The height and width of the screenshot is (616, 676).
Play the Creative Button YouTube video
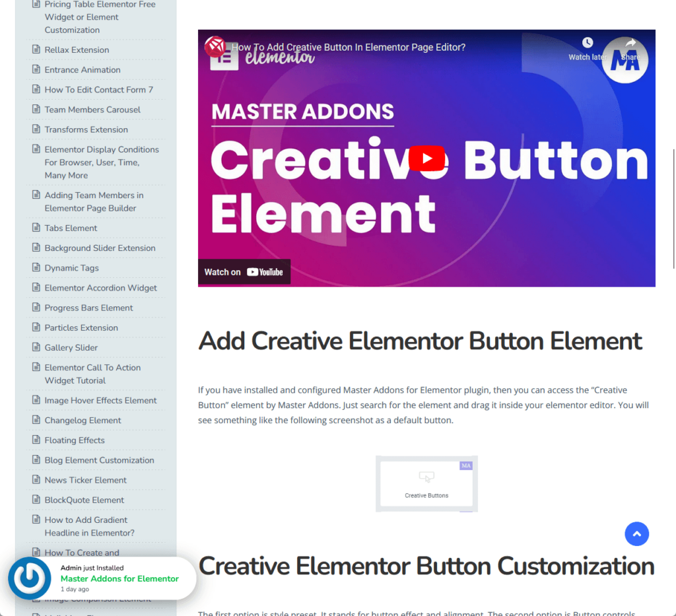(426, 158)
